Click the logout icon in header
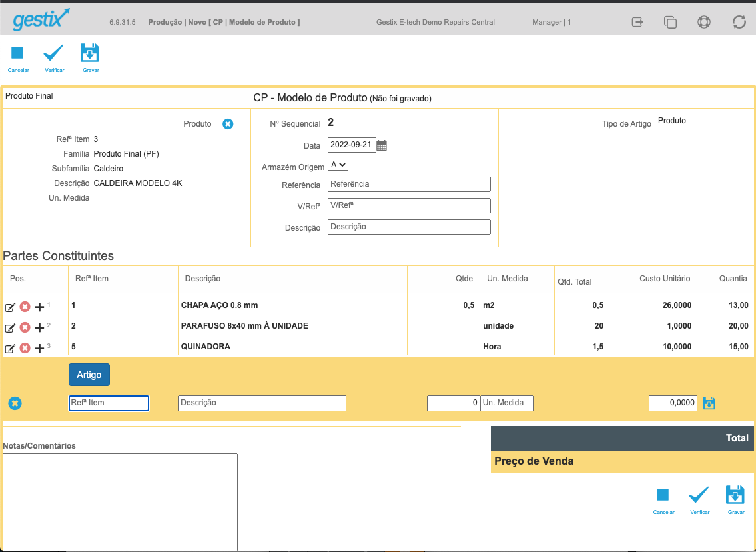This screenshot has height=552, width=756. click(x=637, y=22)
